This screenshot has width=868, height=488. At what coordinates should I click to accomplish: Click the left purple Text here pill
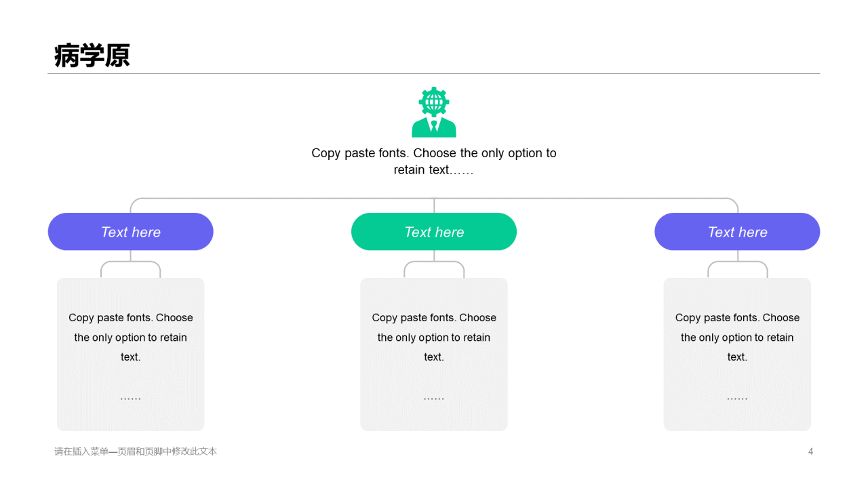[x=131, y=232]
